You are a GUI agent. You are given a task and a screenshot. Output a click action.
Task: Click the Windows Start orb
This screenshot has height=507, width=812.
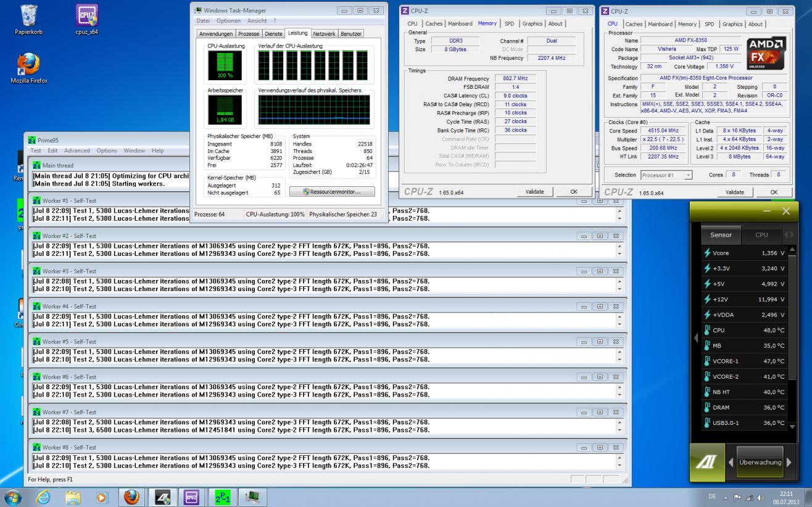12,497
